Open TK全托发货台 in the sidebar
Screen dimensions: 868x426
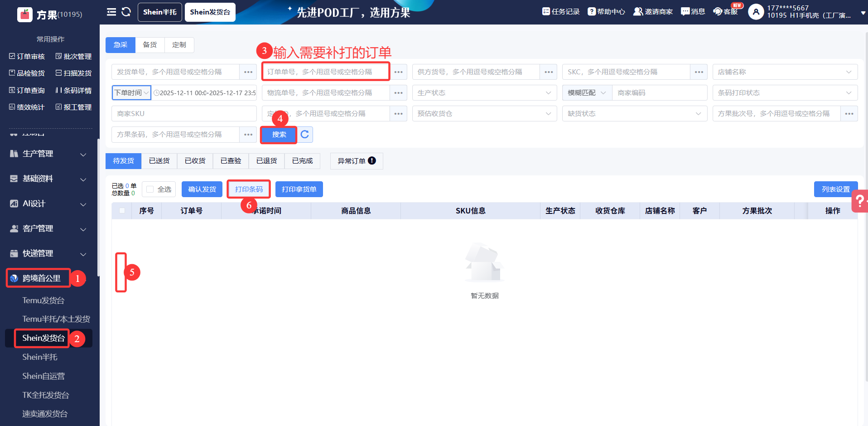point(46,395)
